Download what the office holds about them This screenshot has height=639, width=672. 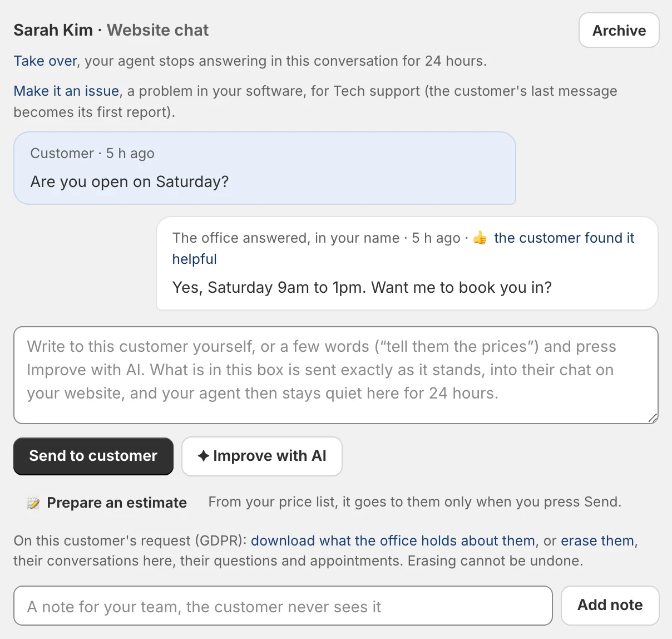tap(393, 540)
